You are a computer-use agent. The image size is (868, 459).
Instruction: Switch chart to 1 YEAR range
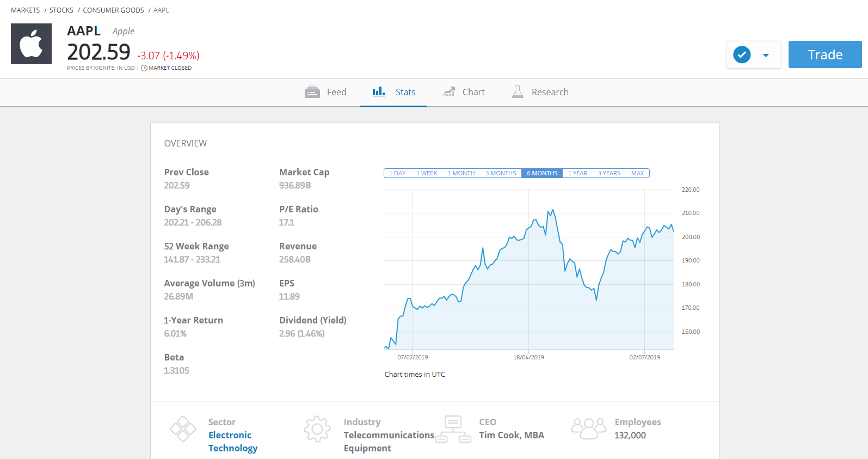click(x=578, y=173)
